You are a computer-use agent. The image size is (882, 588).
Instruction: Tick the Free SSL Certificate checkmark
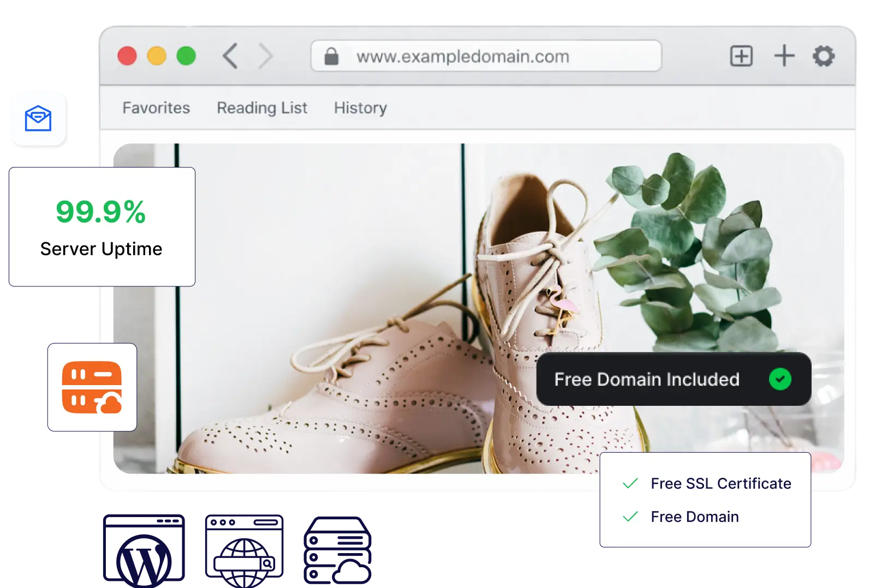[x=630, y=483]
